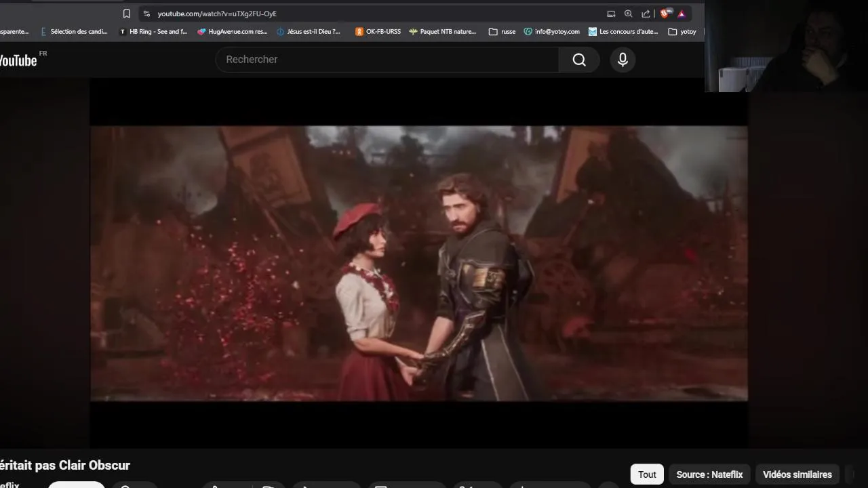Click the youtube.com URL in the address bar

pos(217,14)
